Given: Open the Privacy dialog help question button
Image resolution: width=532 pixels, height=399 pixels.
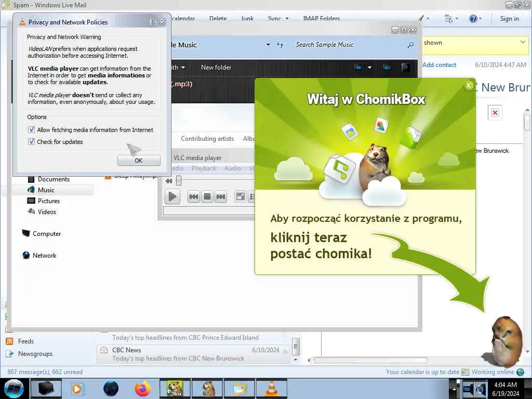Looking at the screenshot, I should click(x=153, y=22).
